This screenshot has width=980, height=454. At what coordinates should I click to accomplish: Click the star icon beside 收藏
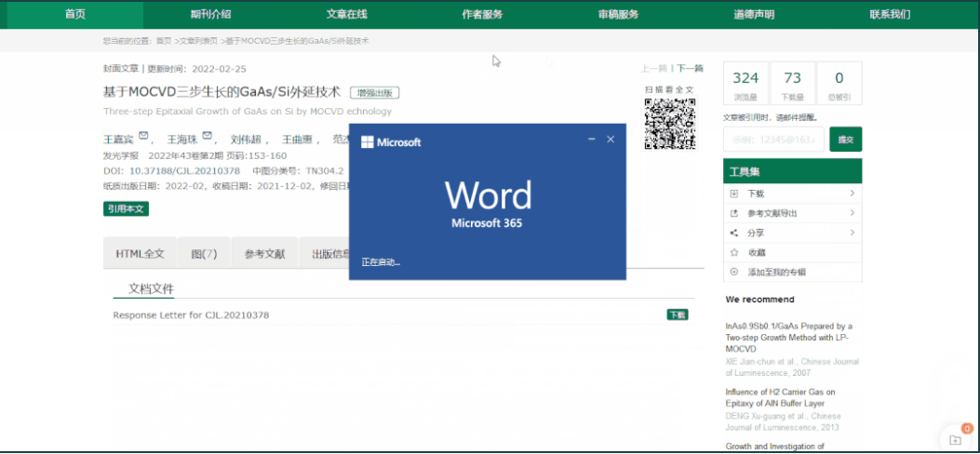[x=734, y=252]
